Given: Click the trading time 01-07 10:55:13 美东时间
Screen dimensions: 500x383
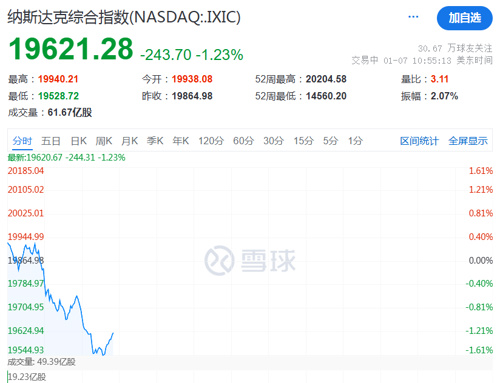Looking at the screenshot, I should coord(438,60).
